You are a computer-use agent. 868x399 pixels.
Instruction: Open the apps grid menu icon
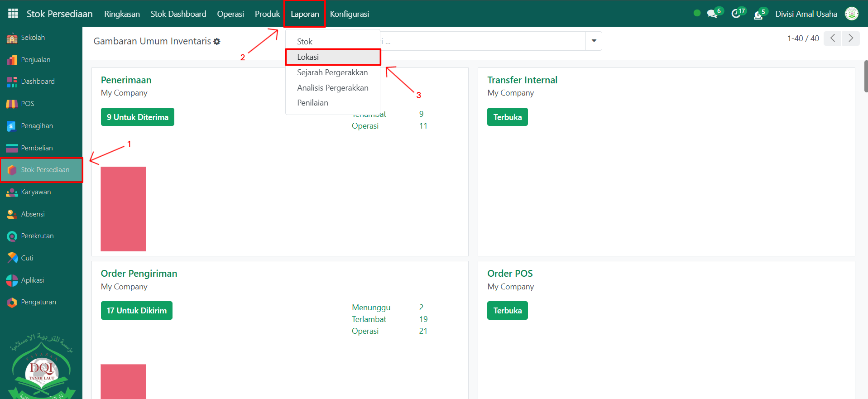point(13,14)
